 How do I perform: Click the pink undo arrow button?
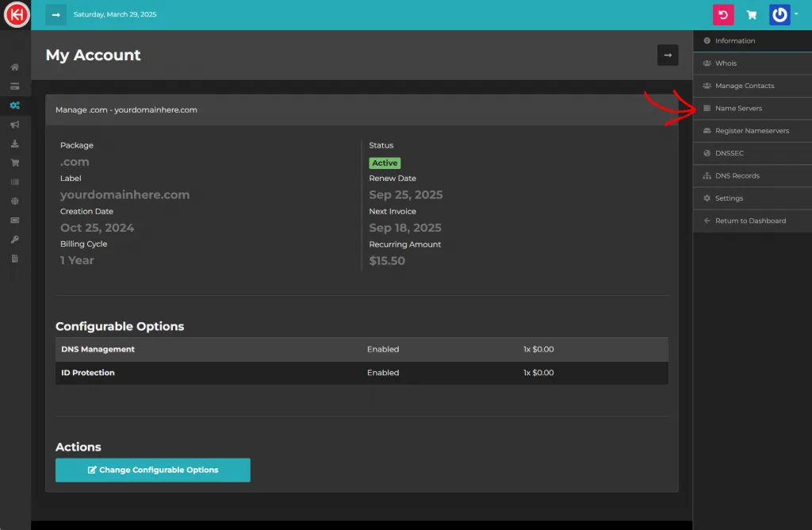coord(723,14)
